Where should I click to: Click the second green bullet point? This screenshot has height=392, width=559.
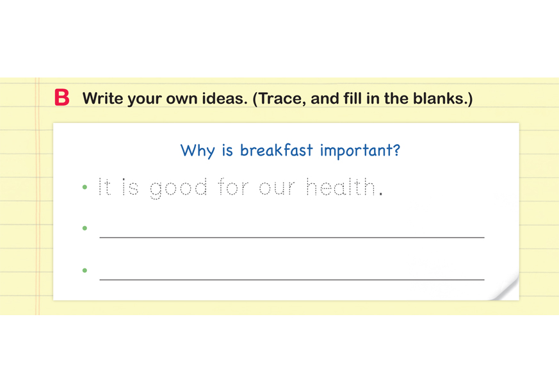(85, 228)
